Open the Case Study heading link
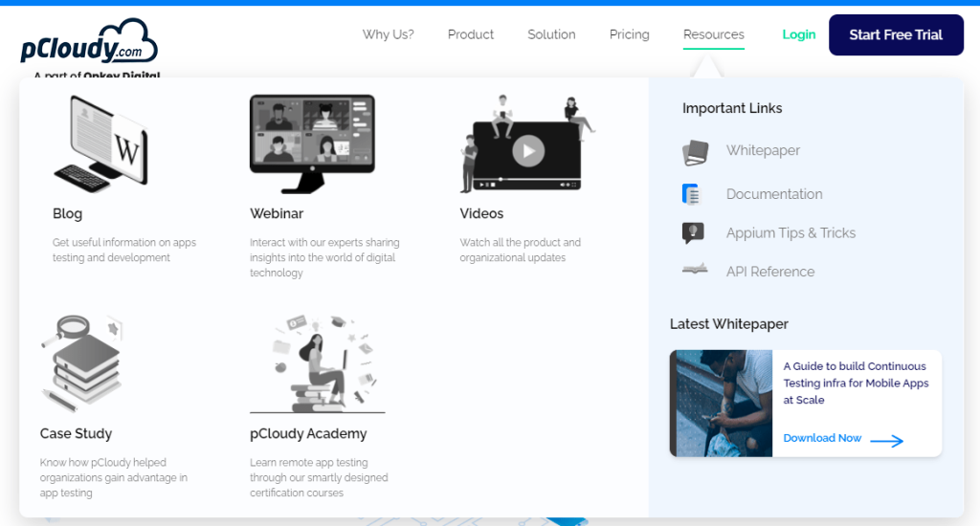This screenshot has height=526, width=980. (x=76, y=433)
